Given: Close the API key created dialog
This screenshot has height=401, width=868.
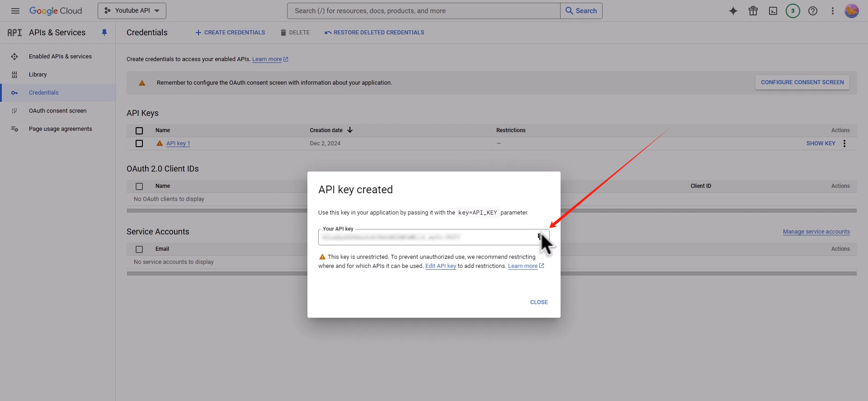Looking at the screenshot, I should pyautogui.click(x=538, y=302).
